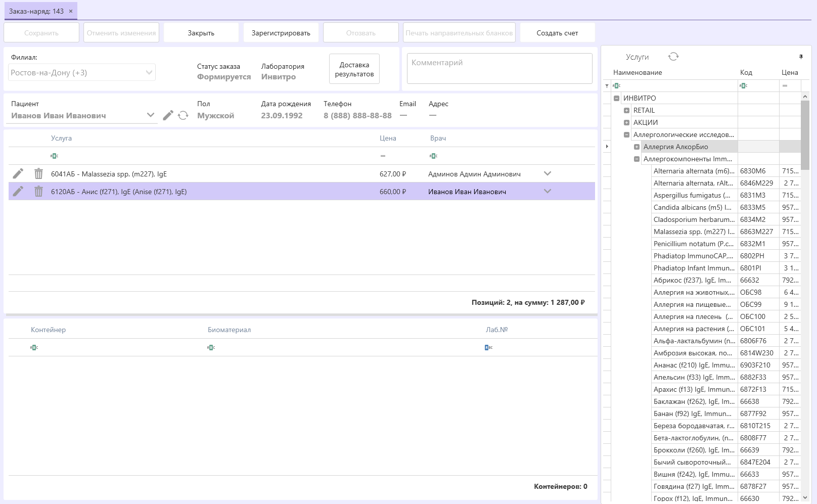This screenshot has width=817, height=504.
Task: Click the services scrollbar up arrow
Action: tap(805, 96)
